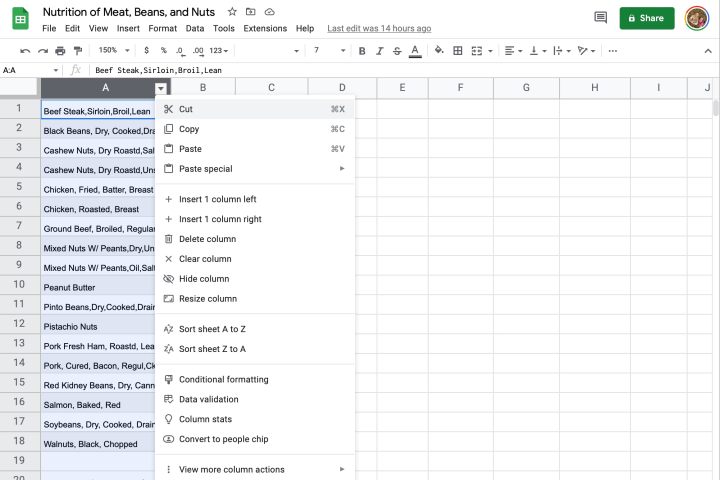
Task: Expand View more column actions
Action: coord(255,469)
